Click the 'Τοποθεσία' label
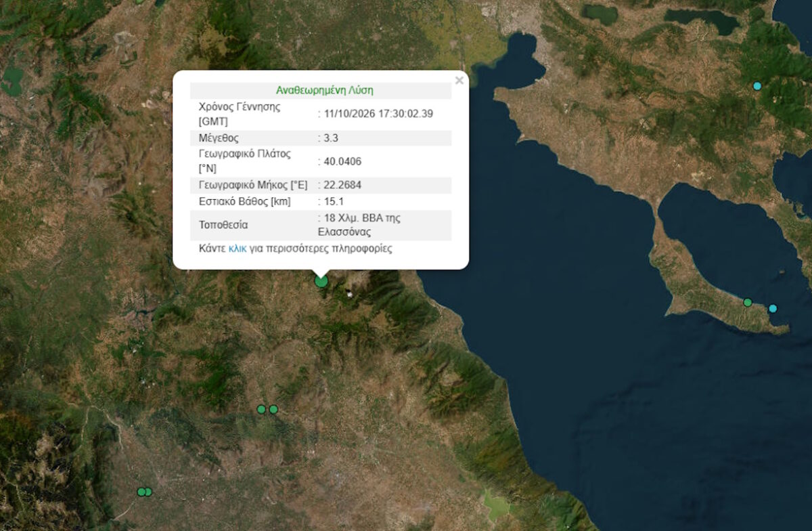This screenshot has height=531, width=812. pyautogui.click(x=223, y=225)
